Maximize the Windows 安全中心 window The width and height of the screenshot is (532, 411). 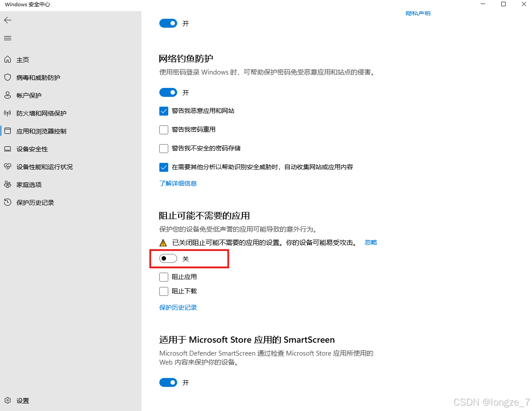pyautogui.click(x=503, y=4)
